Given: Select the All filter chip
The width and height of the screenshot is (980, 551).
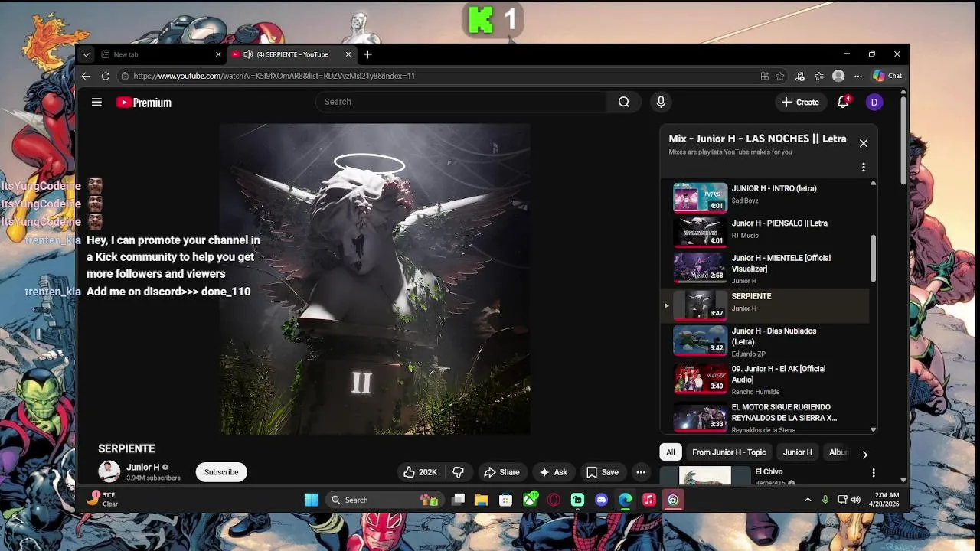Looking at the screenshot, I should pyautogui.click(x=671, y=452).
